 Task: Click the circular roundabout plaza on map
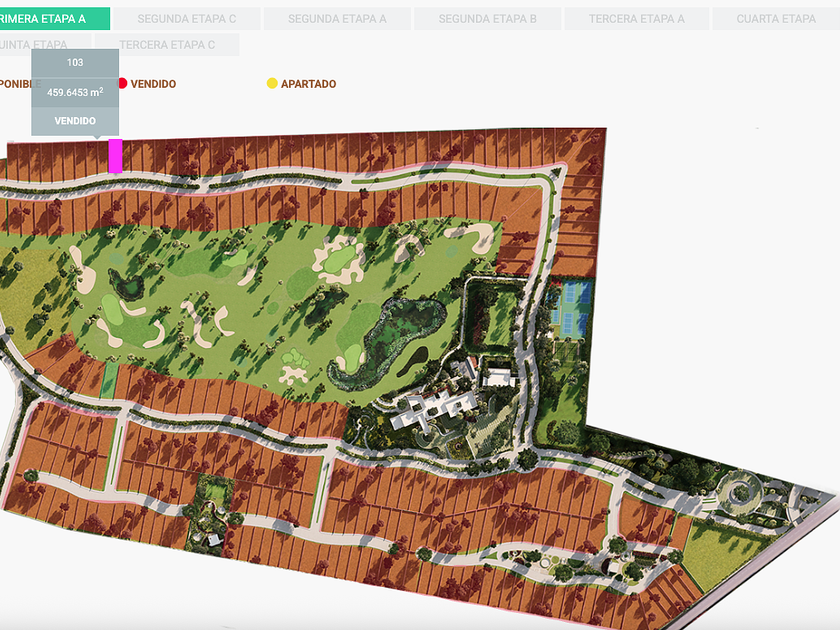pyautogui.click(x=740, y=491)
